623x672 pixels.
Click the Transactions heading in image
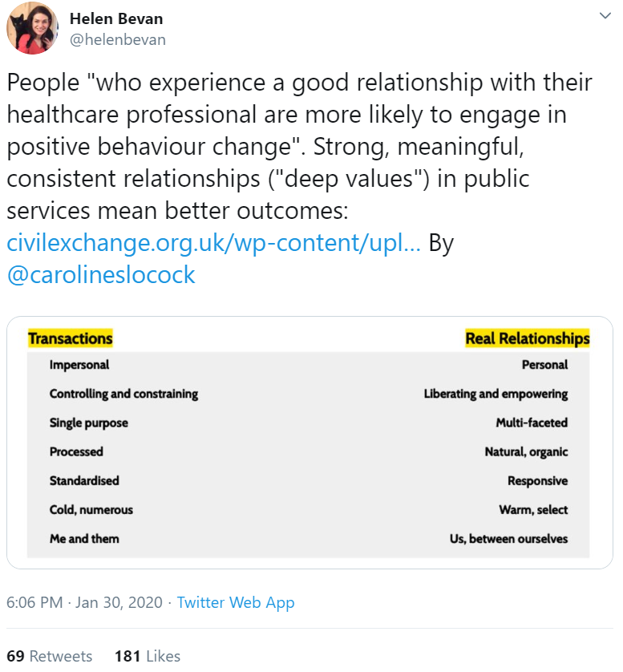[x=71, y=338]
